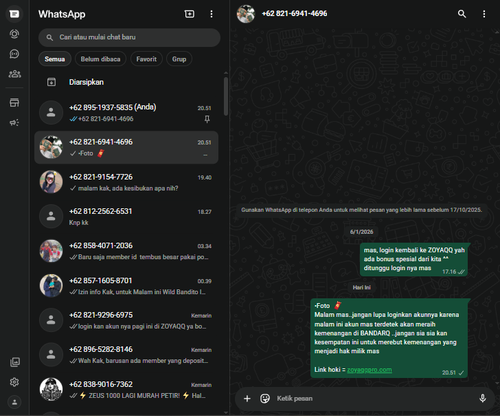Open chat +62 821-9154-7726

point(127,182)
